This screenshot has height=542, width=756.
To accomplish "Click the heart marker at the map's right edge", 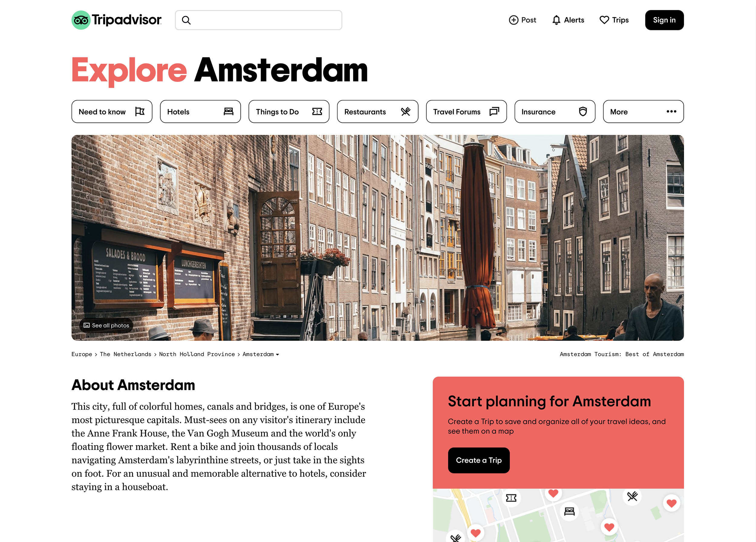I will point(671,503).
